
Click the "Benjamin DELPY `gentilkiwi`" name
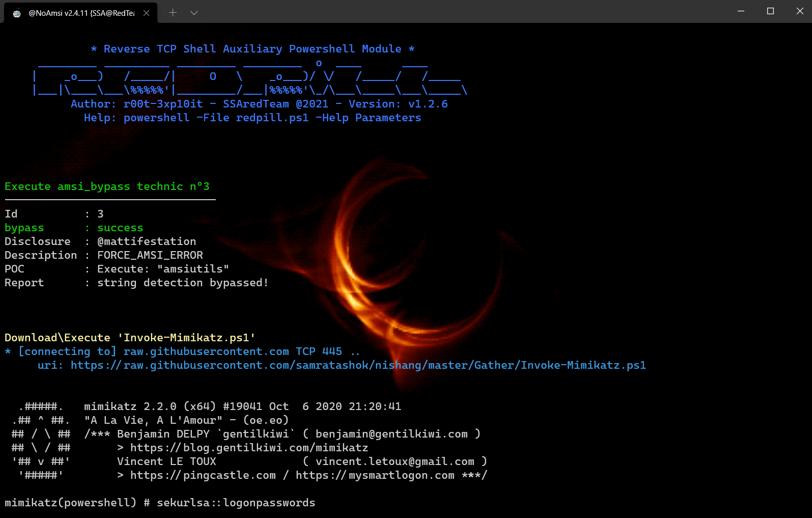206,434
